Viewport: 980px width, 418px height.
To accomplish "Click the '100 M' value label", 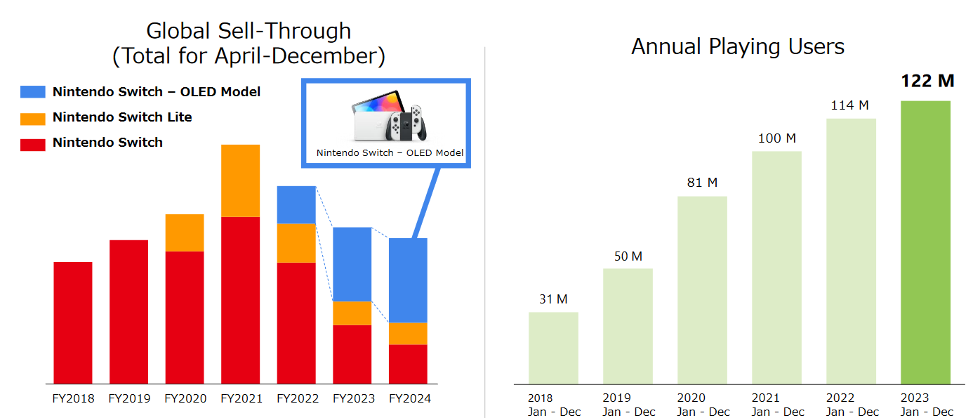I will 777,138.
